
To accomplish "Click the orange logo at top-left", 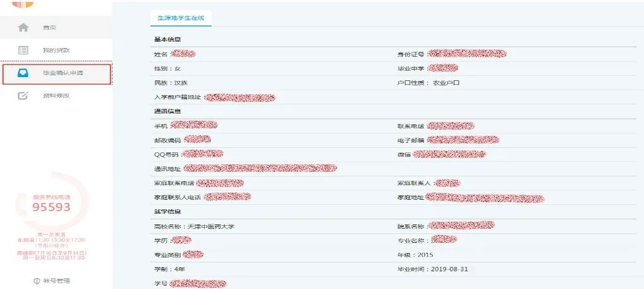I will click(x=23, y=3).
